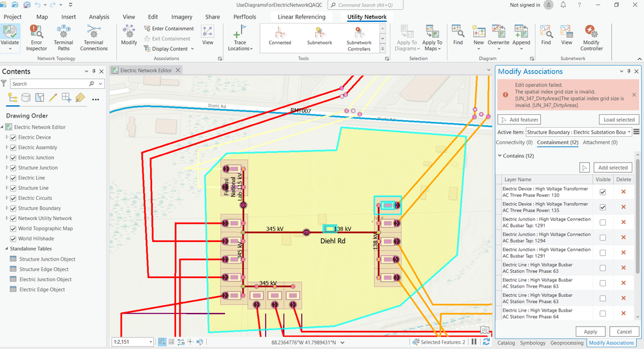Open the Terminal Paths tool
Image resolution: width=644 pixels, height=349 pixels.
[x=63, y=38]
